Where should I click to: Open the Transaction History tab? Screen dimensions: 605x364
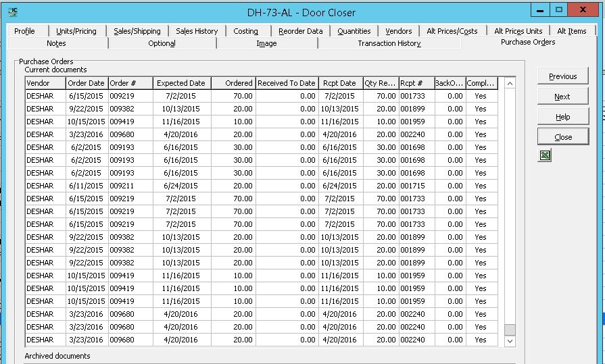[389, 43]
